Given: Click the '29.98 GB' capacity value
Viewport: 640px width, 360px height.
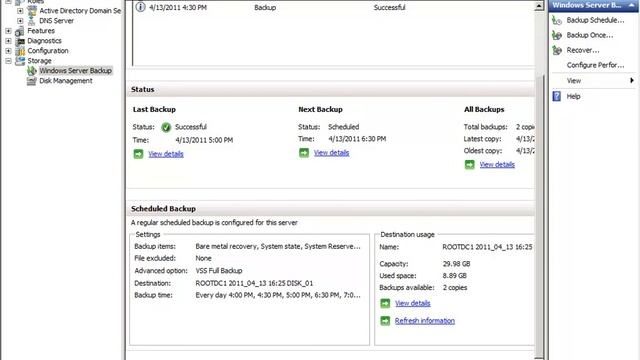Looking at the screenshot, I should 456,264.
